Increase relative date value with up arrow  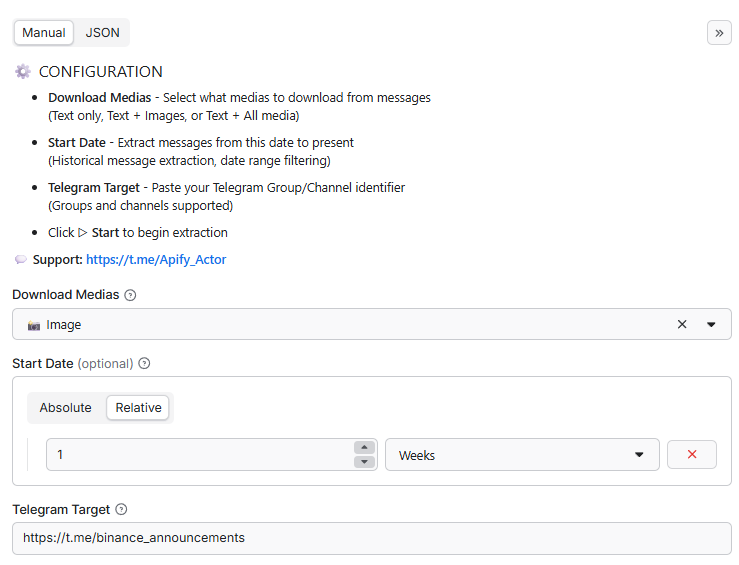click(x=364, y=447)
